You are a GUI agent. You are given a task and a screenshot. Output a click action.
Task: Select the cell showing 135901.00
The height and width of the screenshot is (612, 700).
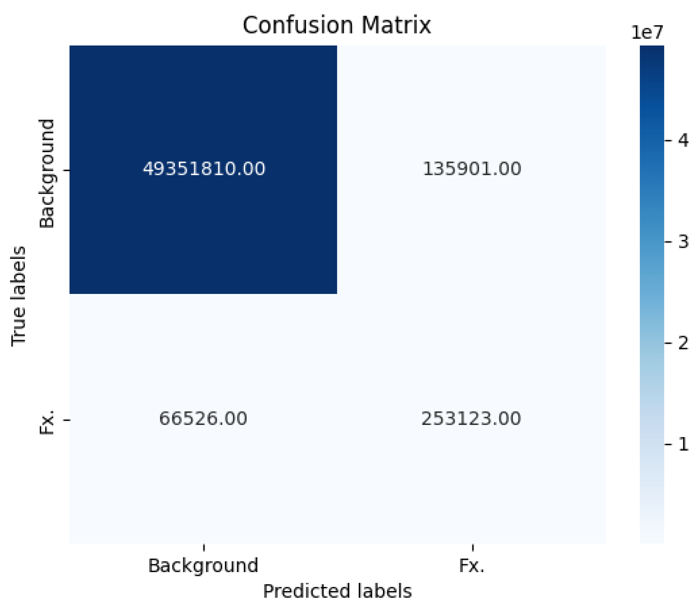(472, 169)
